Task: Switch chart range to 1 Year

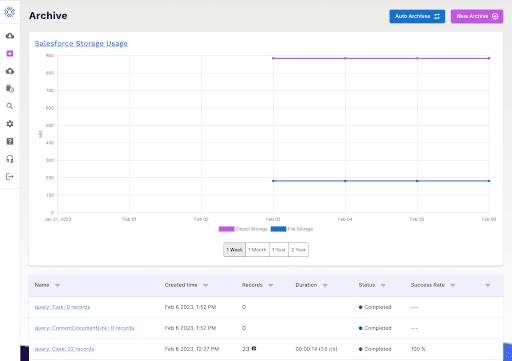Action: tap(279, 250)
